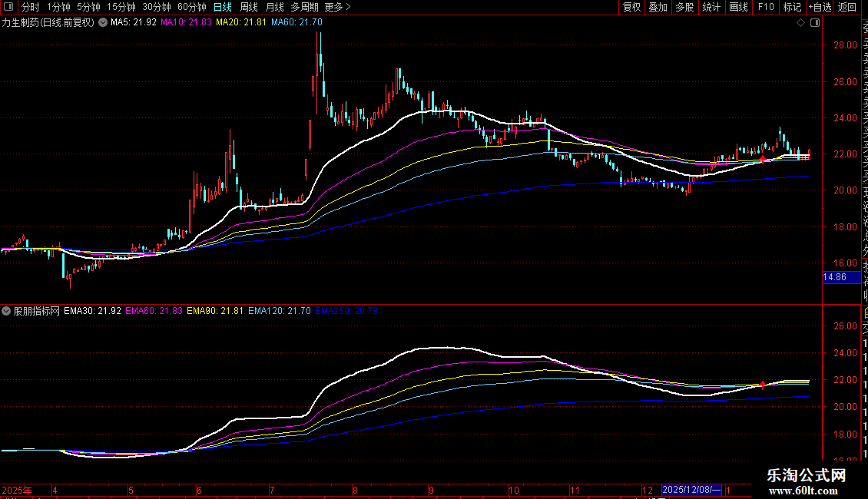Toggle the right side panel icon
868x499 pixels.
[x=815, y=23]
